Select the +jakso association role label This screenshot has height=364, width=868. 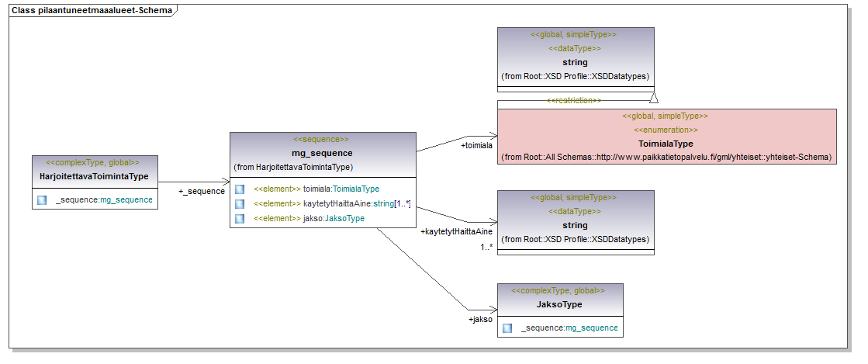pos(480,319)
